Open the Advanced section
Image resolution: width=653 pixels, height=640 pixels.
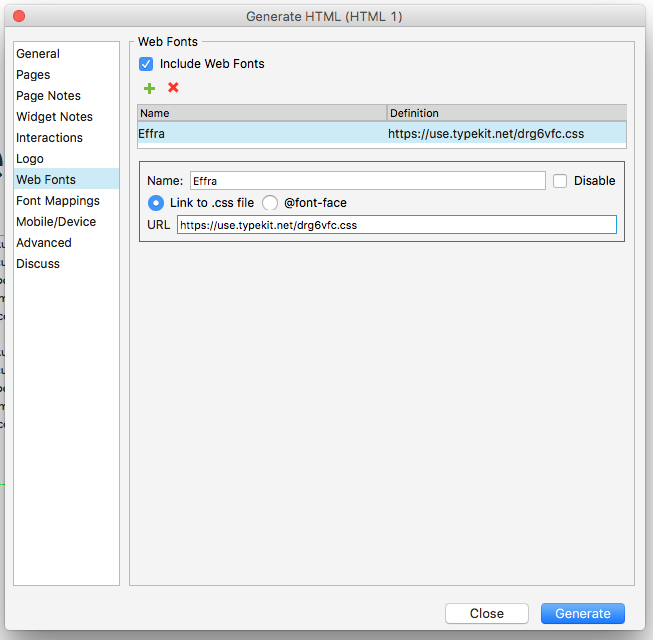(44, 243)
